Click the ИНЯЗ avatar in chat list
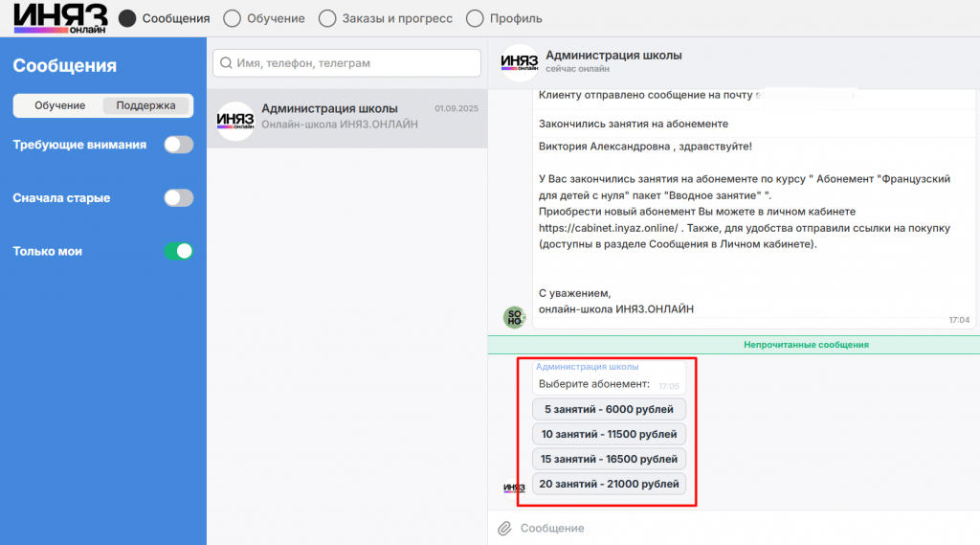 pyautogui.click(x=235, y=121)
